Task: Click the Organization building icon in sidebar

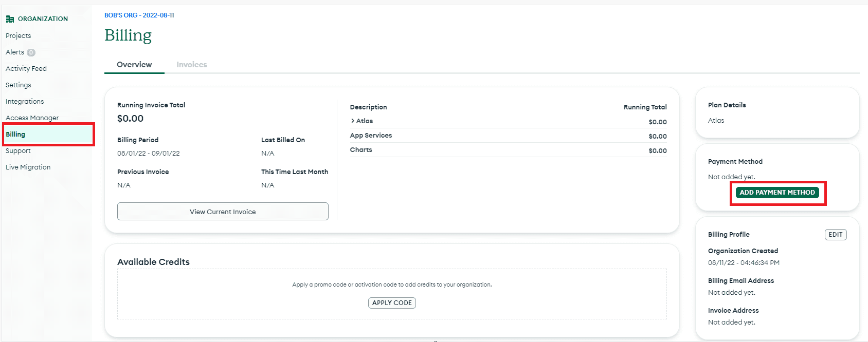Action: (10, 19)
